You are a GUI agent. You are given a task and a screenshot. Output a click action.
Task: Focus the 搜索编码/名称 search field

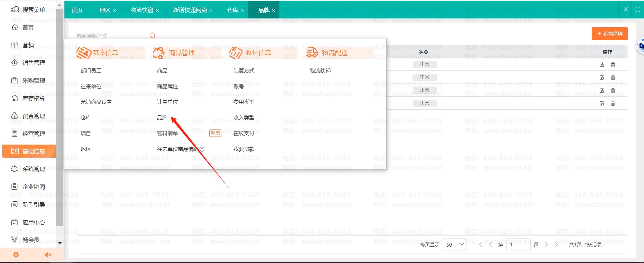(112, 36)
